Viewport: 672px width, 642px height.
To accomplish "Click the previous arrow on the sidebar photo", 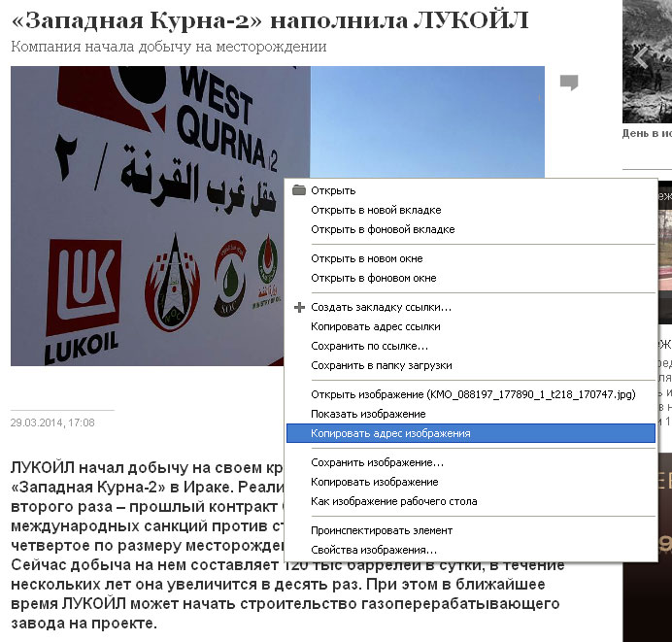I will (641, 56).
